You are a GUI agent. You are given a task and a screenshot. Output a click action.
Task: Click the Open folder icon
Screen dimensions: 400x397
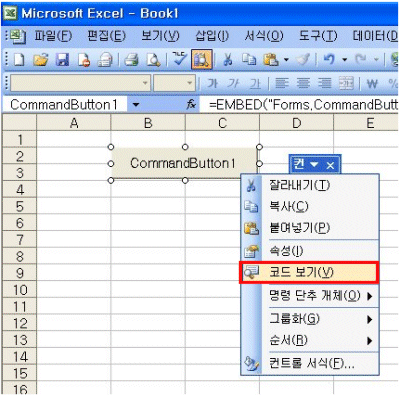coord(41,60)
